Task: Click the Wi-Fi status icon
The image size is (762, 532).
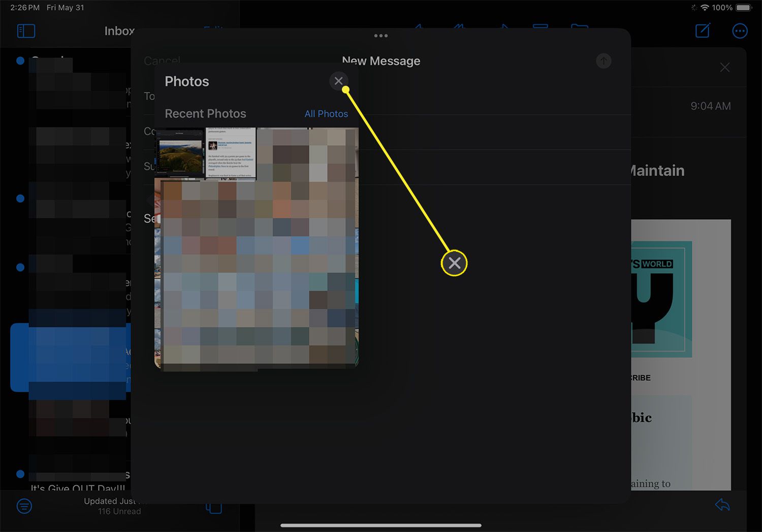Action: pyautogui.click(x=705, y=8)
